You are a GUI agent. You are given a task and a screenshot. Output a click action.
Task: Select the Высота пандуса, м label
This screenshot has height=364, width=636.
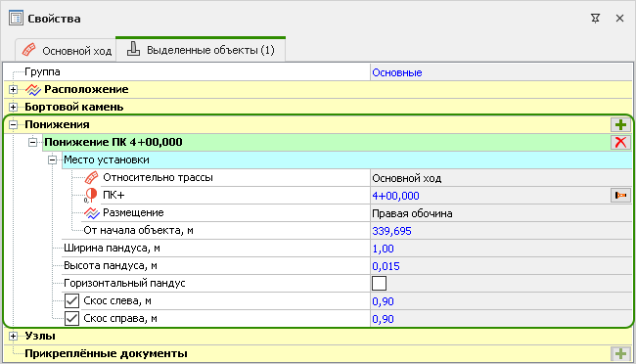[x=111, y=266]
